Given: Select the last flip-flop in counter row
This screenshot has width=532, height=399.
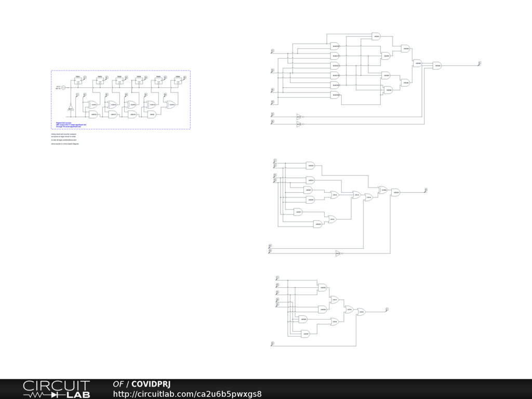Looking at the screenshot, I should pyautogui.click(x=178, y=81).
